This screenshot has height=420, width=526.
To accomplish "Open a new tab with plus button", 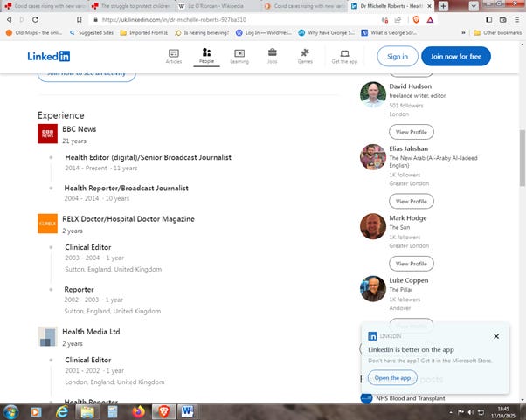I will pos(443,6).
